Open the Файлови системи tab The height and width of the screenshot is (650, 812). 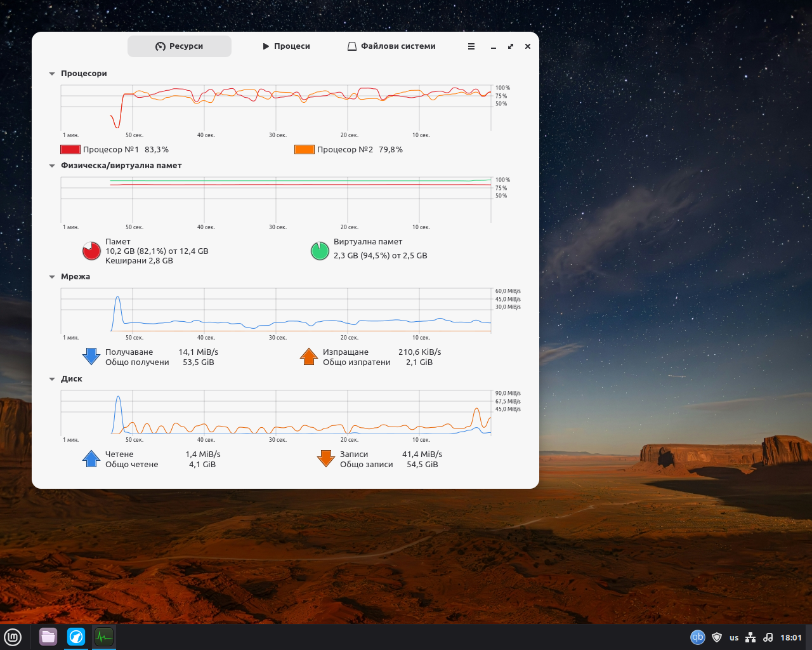click(x=391, y=46)
